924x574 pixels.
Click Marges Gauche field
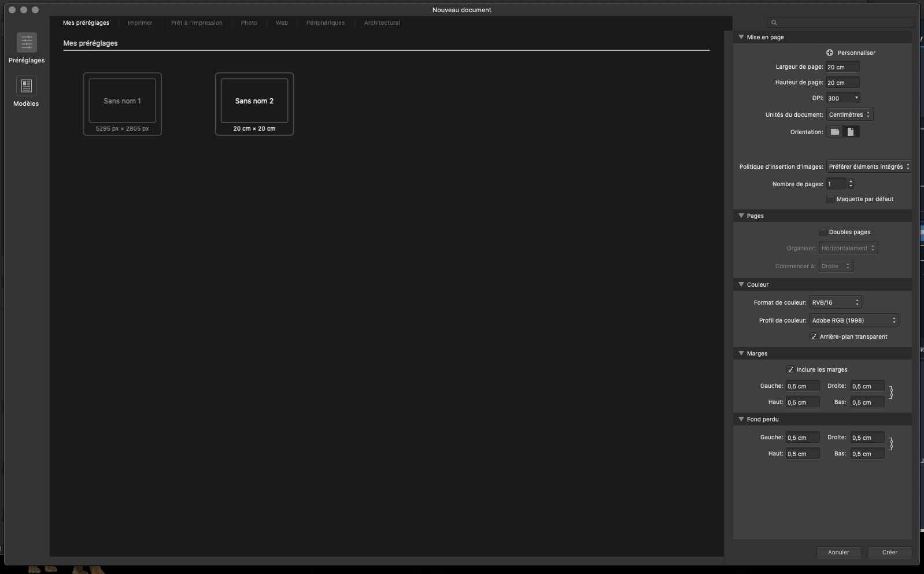click(803, 386)
